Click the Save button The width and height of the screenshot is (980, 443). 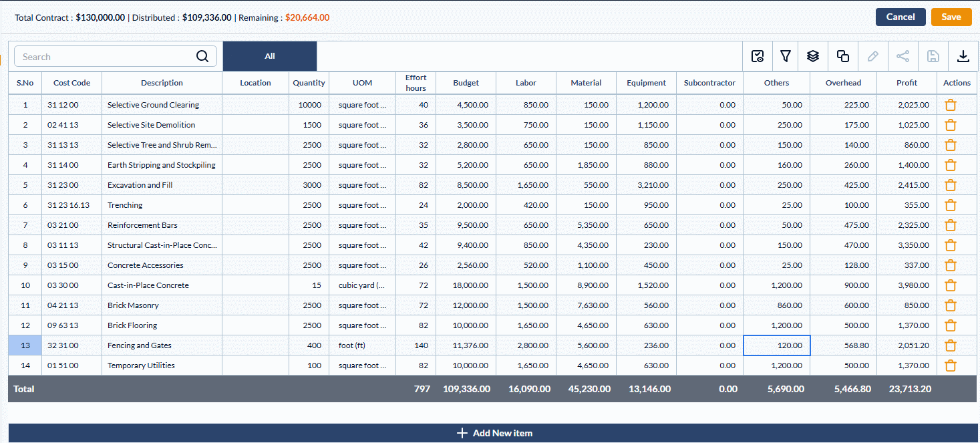tap(951, 17)
